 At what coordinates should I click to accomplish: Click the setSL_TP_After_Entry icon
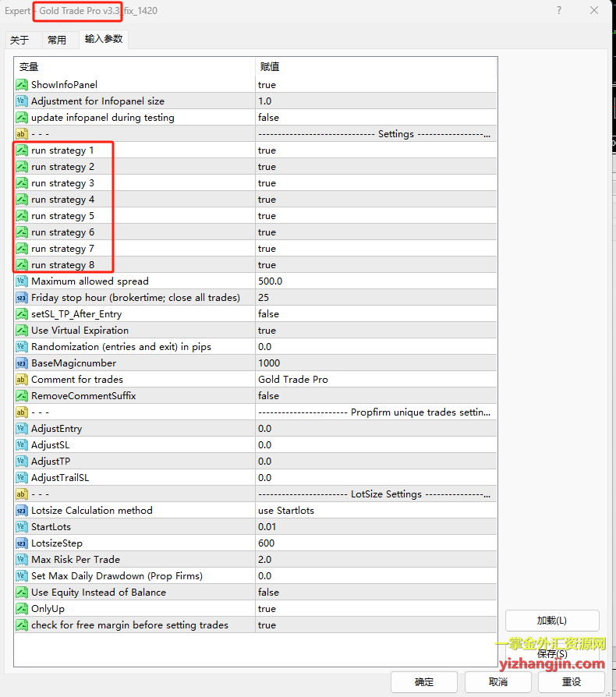coord(22,314)
